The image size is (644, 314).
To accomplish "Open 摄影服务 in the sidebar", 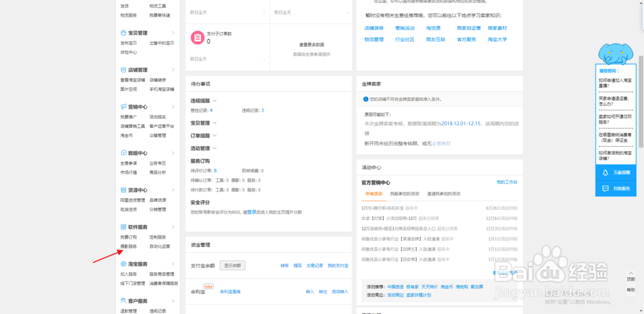I will (129, 246).
